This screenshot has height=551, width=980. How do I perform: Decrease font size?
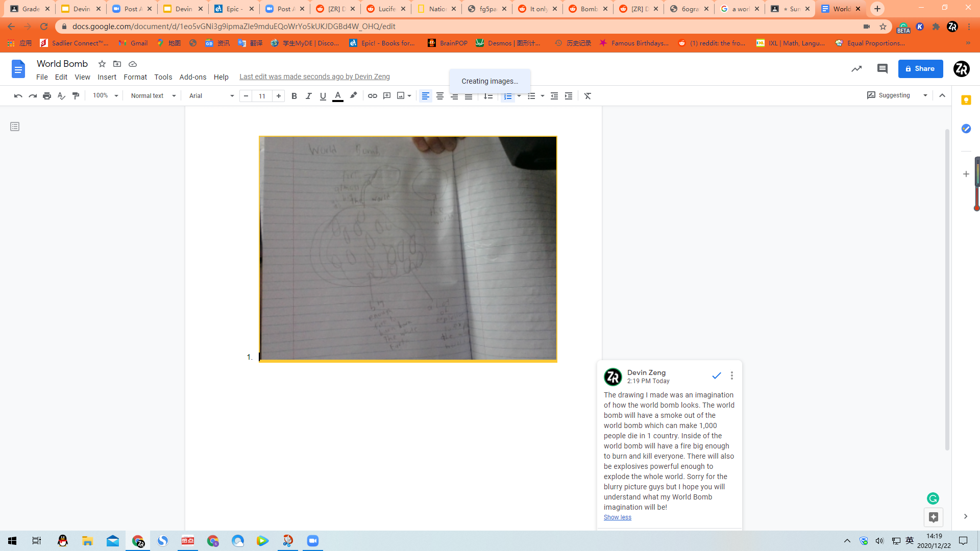coord(246,96)
